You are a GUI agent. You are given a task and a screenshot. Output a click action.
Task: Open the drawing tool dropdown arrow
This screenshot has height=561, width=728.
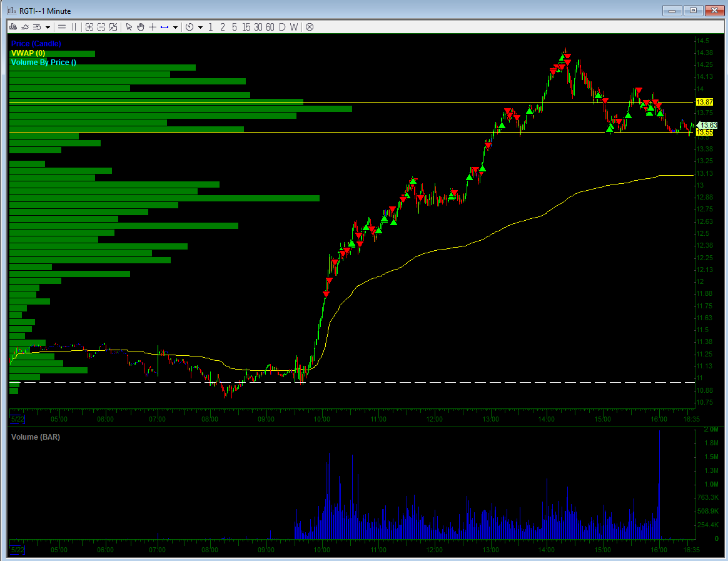[175, 28]
